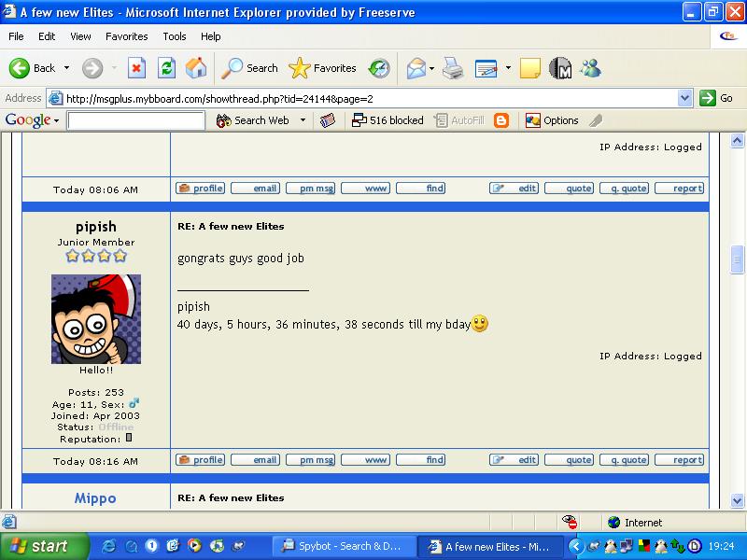
Task: Click the Google toolbar news icon
Action: [328, 120]
